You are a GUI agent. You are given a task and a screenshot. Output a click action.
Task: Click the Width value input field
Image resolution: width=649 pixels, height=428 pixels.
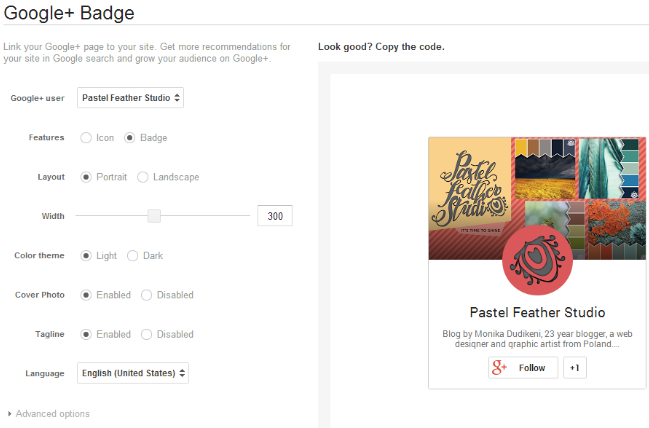pyautogui.click(x=274, y=216)
